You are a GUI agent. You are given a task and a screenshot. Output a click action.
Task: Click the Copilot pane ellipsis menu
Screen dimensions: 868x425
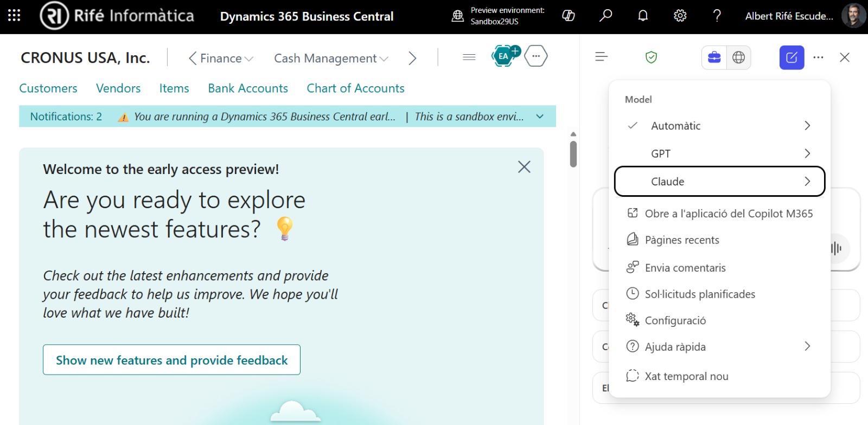tap(818, 57)
